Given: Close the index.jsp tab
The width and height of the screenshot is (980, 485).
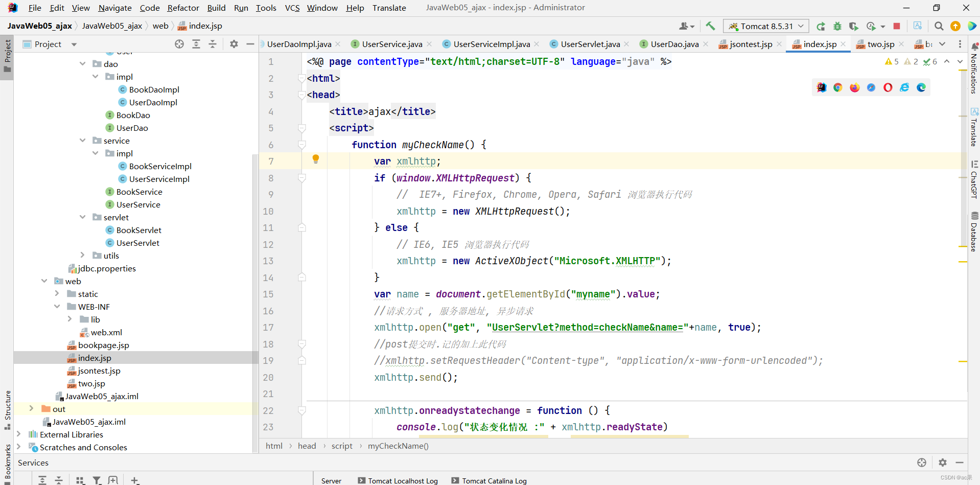Looking at the screenshot, I should point(843,44).
